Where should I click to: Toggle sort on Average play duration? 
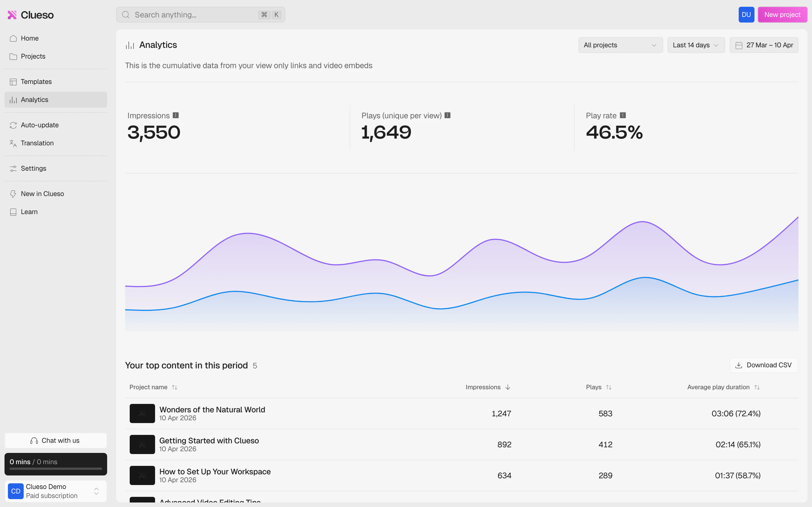coord(757,387)
